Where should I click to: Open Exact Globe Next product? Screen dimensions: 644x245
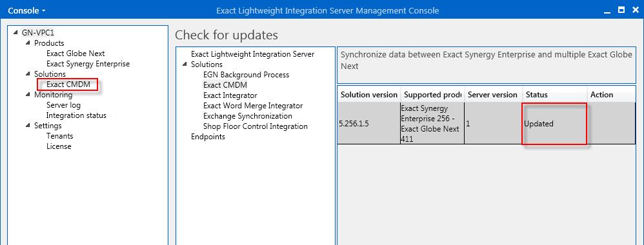pyautogui.click(x=75, y=54)
